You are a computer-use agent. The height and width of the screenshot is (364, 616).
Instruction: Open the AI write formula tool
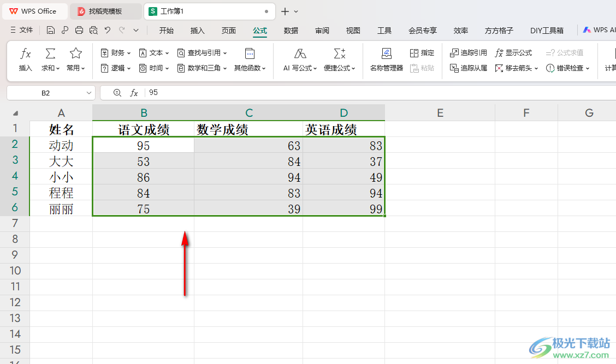(x=300, y=59)
